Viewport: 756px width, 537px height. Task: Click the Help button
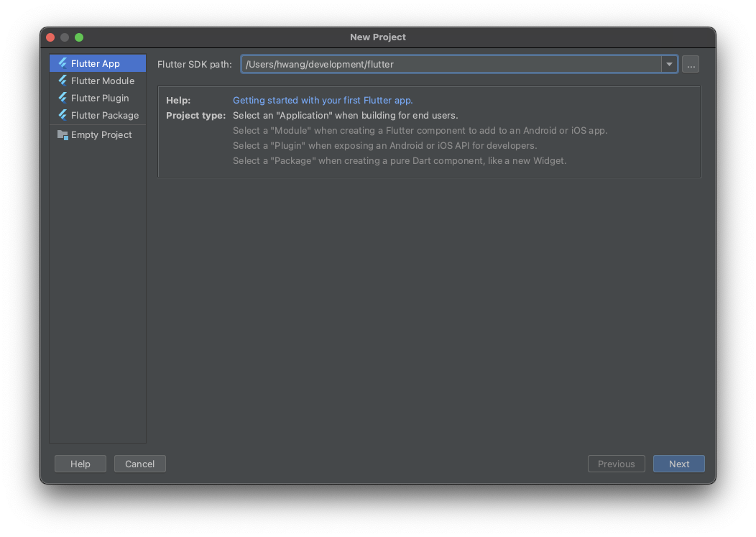pyautogui.click(x=80, y=464)
